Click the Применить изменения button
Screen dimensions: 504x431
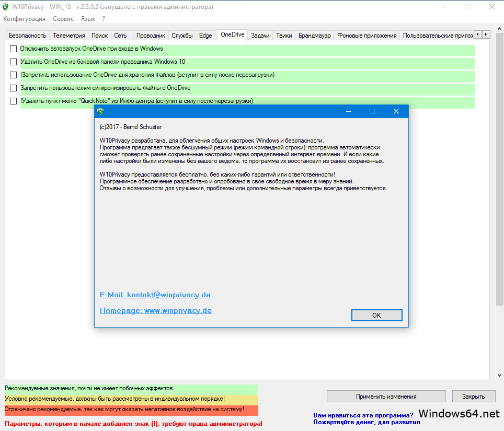pos(386,397)
